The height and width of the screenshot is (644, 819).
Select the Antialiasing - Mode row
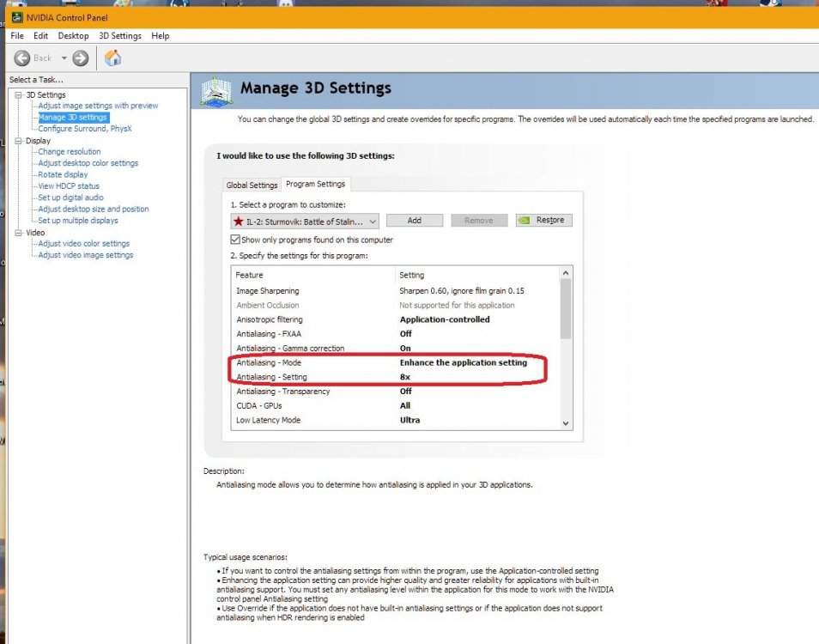tap(396, 362)
